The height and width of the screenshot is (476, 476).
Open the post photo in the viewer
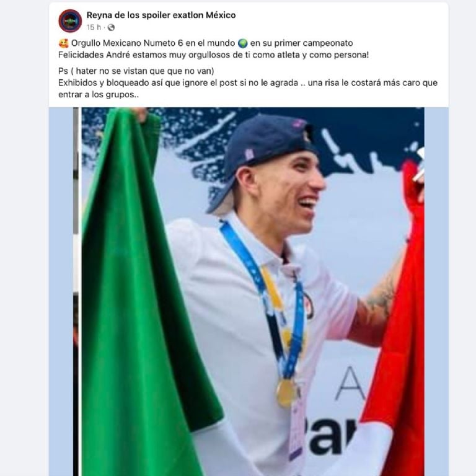click(249, 291)
